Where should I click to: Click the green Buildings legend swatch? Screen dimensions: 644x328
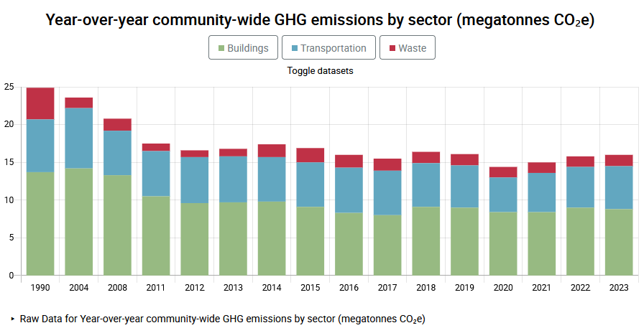tap(221, 48)
